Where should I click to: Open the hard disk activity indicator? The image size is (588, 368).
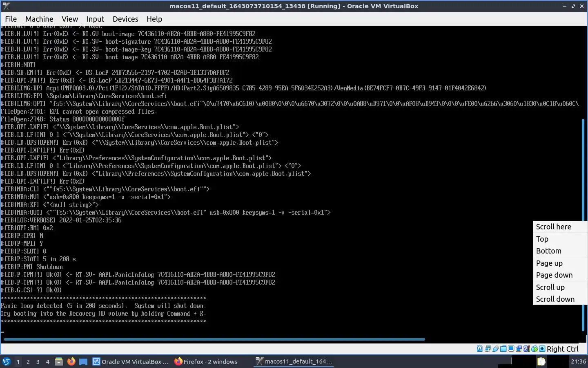tap(480, 349)
